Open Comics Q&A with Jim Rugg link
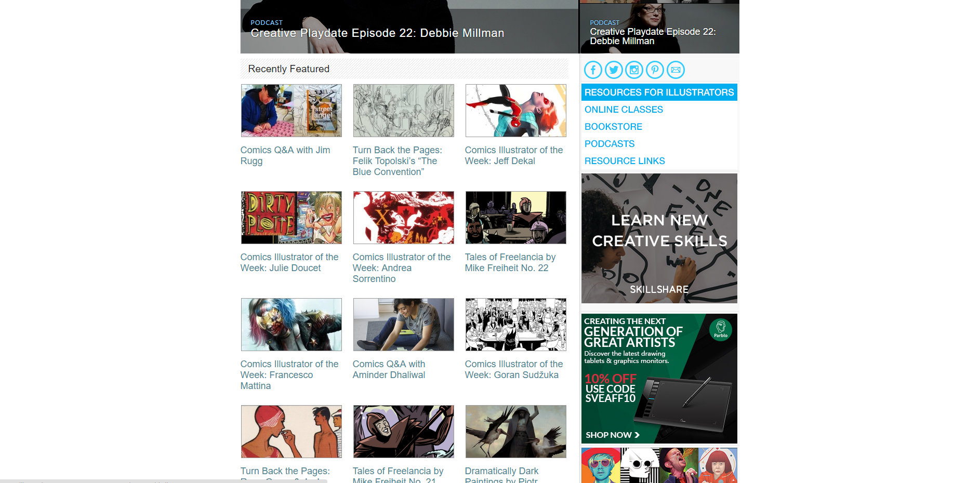This screenshot has width=980, height=483. click(285, 155)
